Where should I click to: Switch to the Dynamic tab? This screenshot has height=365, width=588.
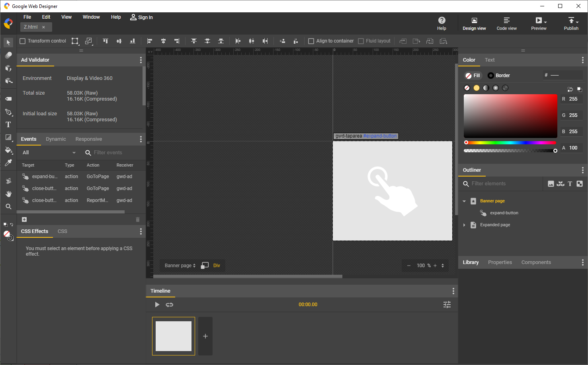[x=56, y=139]
